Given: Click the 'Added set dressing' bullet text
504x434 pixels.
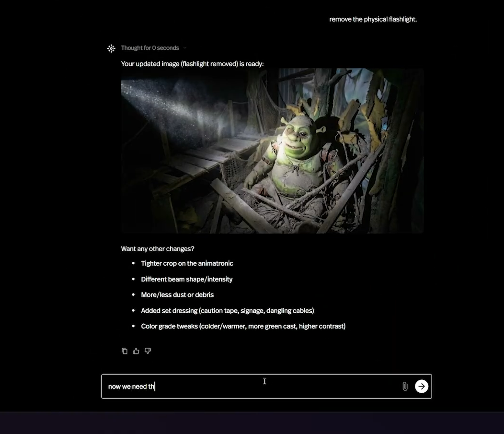Looking at the screenshot, I should (x=228, y=311).
